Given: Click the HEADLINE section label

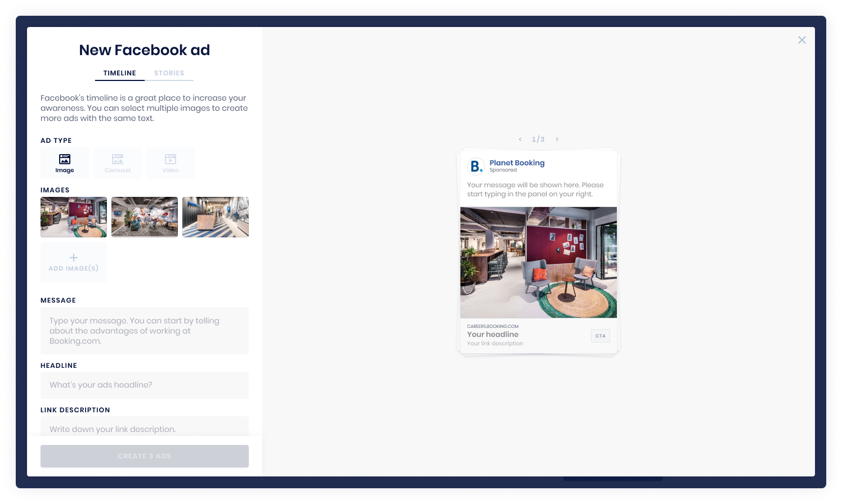Looking at the screenshot, I should click(x=59, y=366).
